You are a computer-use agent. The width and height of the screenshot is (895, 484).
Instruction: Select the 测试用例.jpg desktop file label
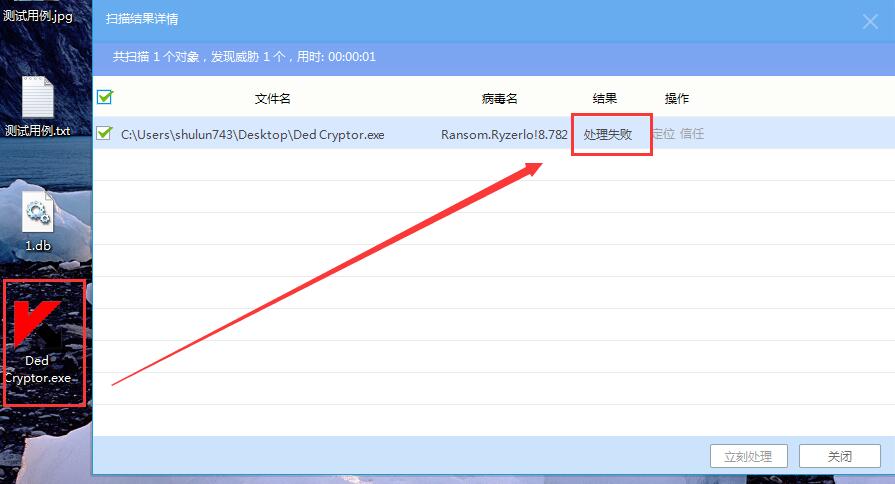click(38, 15)
